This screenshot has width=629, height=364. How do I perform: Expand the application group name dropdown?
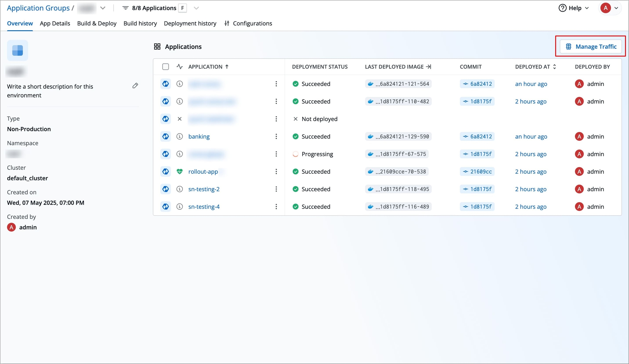click(x=103, y=8)
